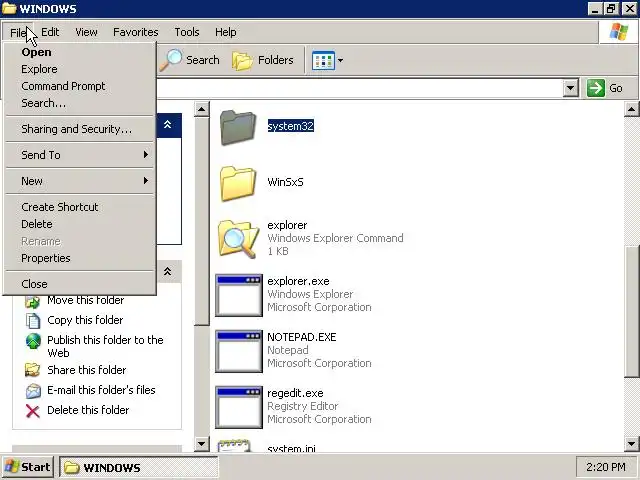Collapse the File and Folder Tasks chevron
Image resolution: width=640 pixels, height=480 pixels.
tap(167, 271)
